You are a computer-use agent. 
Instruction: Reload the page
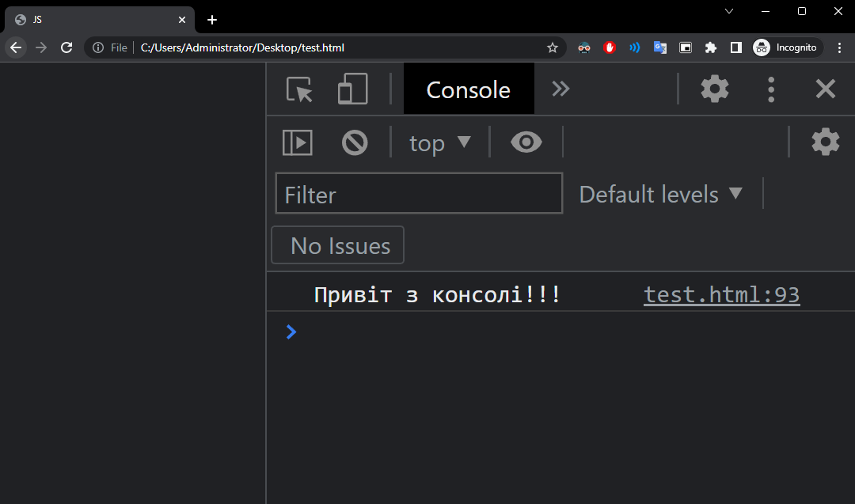[x=66, y=48]
